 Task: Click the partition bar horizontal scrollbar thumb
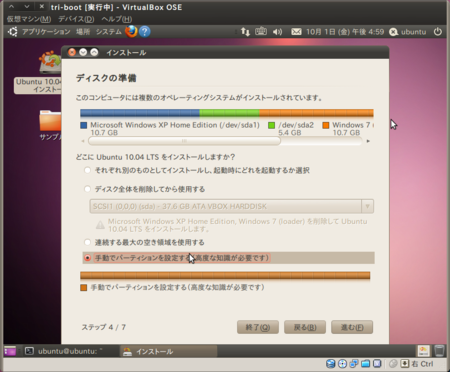coord(184,141)
